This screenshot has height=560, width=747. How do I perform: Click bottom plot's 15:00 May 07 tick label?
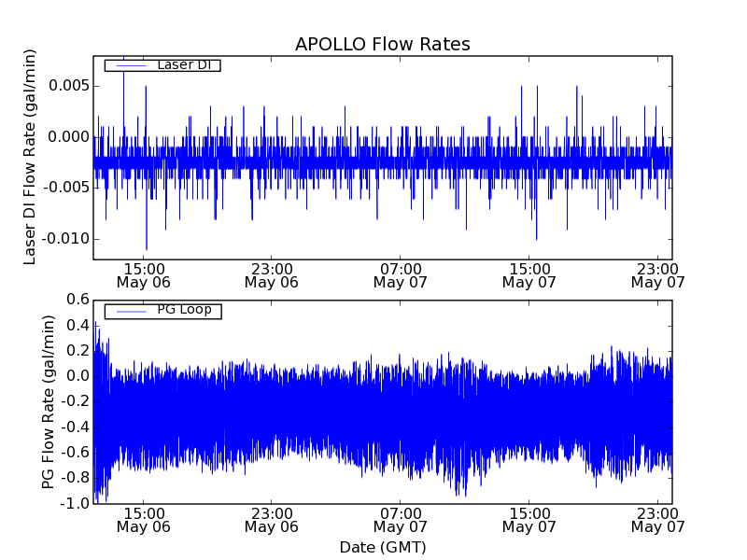[529, 520]
